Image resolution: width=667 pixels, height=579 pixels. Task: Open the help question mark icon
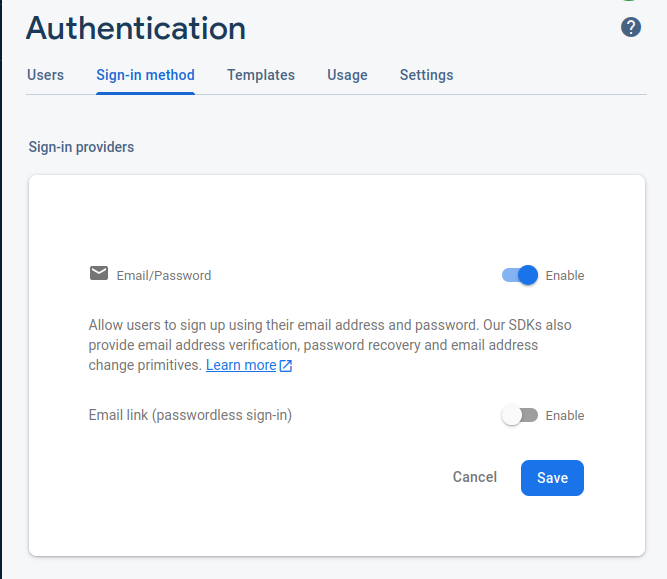631,27
